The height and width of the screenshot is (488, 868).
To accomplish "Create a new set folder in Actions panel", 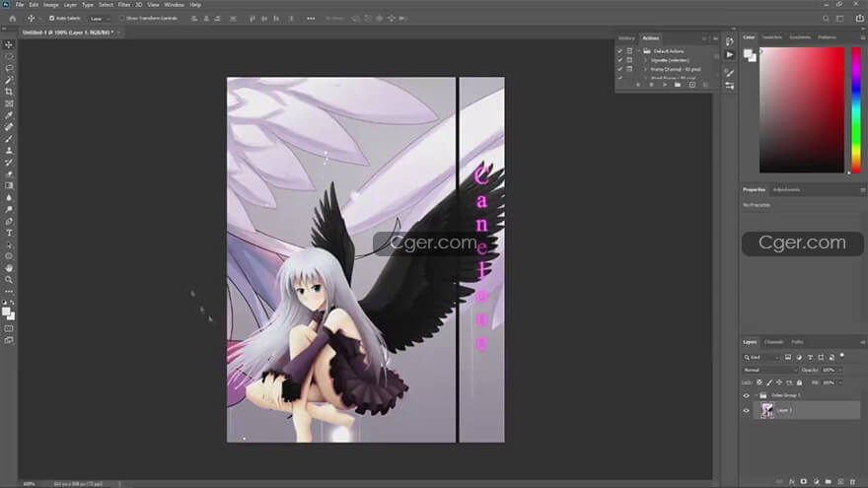I will 678,85.
